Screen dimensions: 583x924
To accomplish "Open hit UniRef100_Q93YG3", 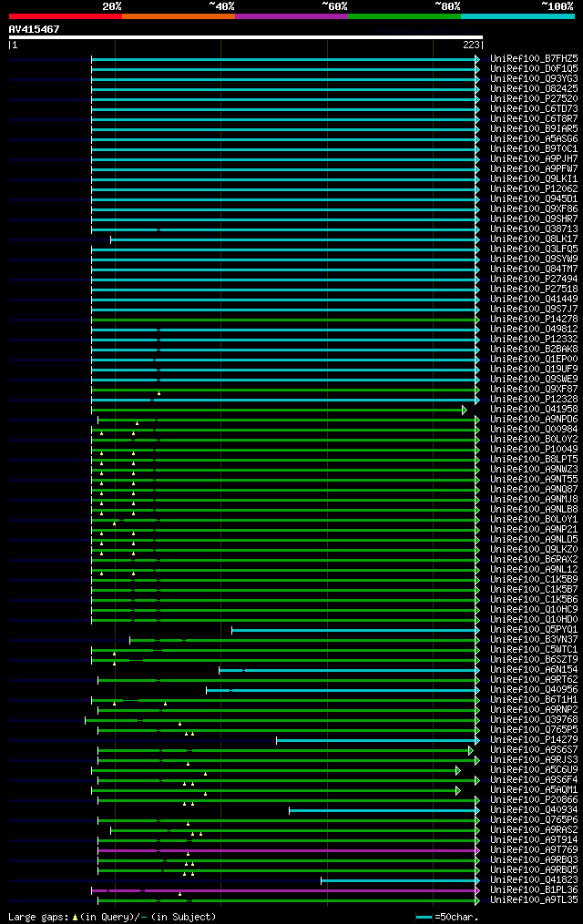I will click(x=534, y=79).
